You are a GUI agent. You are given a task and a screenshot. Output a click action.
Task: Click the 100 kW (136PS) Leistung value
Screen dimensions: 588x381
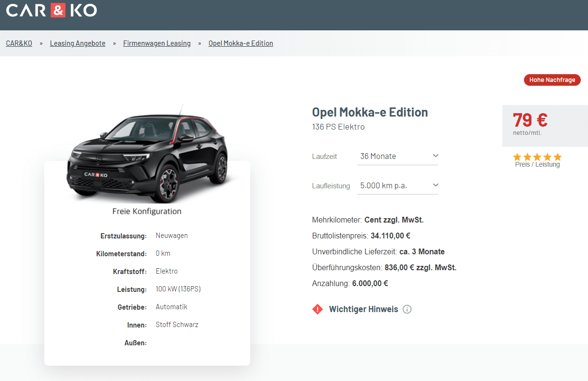[x=178, y=289]
